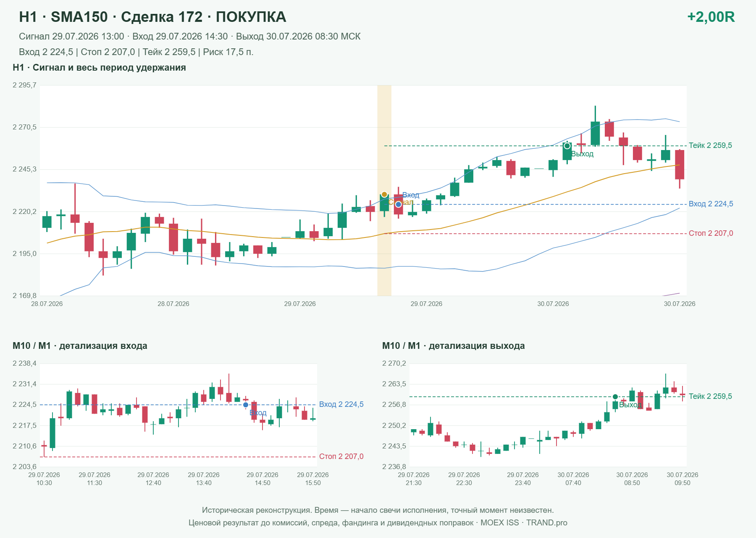The height and width of the screenshot is (538, 756).
Task: Click the exit dot in the M10 exit chart
Action: click(x=615, y=397)
